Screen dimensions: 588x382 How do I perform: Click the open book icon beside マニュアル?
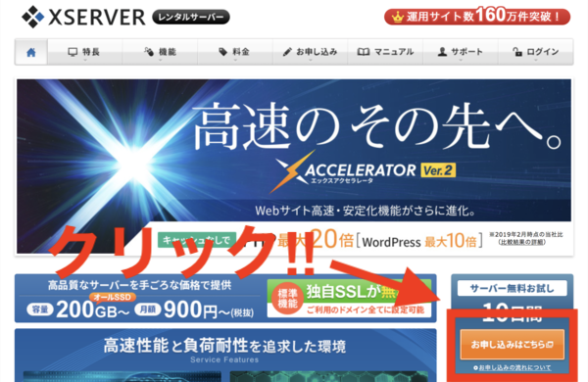pyautogui.click(x=364, y=52)
